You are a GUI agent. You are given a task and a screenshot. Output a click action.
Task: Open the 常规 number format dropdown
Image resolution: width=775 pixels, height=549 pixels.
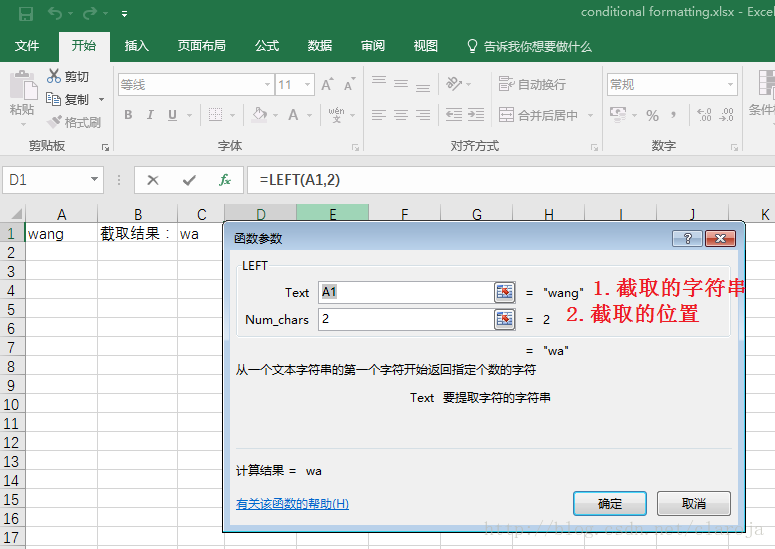pyautogui.click(x=730, y=84)
